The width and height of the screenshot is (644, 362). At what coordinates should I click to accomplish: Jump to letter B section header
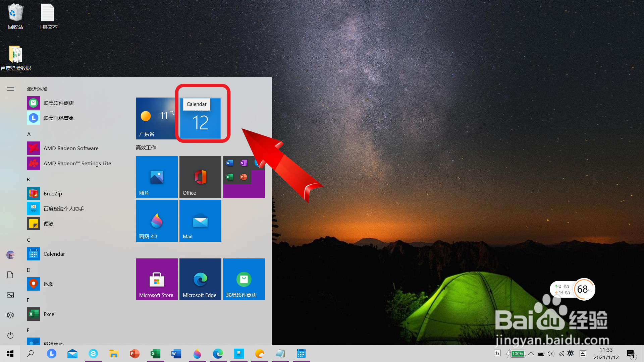tap(29, 179)
